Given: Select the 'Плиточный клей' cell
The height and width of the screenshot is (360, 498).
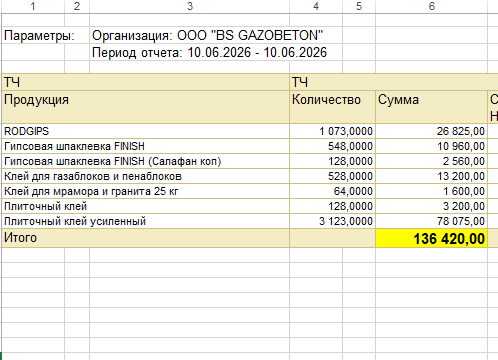Looking at the screenshot, I should (146, 206).
